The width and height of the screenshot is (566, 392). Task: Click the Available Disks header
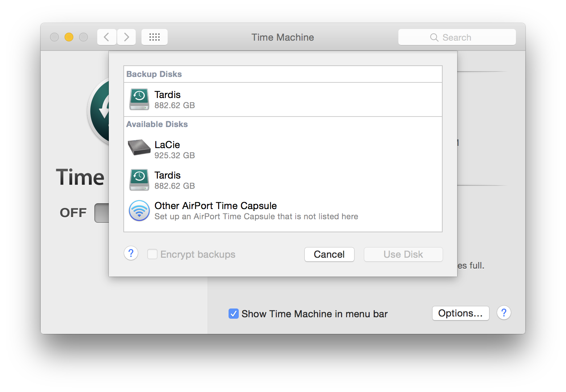coord(157,124)
